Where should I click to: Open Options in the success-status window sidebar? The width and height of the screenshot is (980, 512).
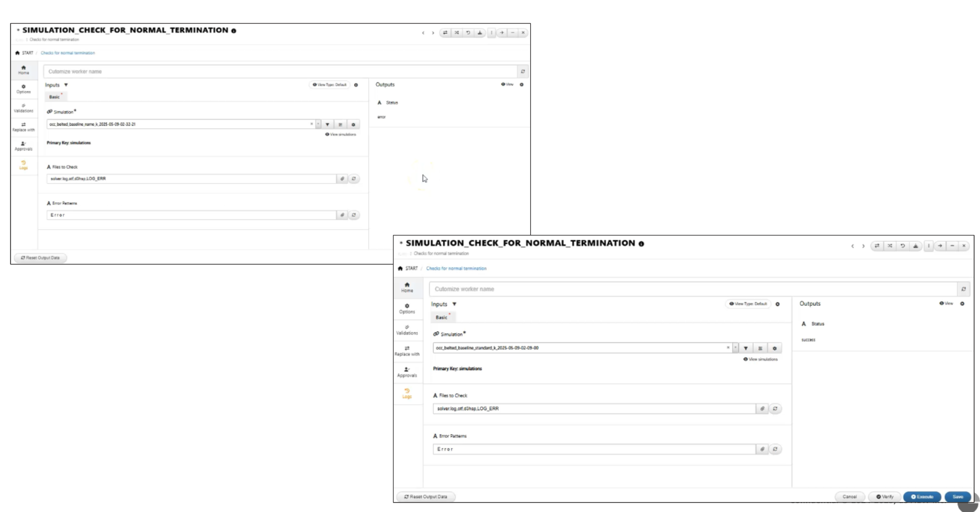click(x=407, y=309)
